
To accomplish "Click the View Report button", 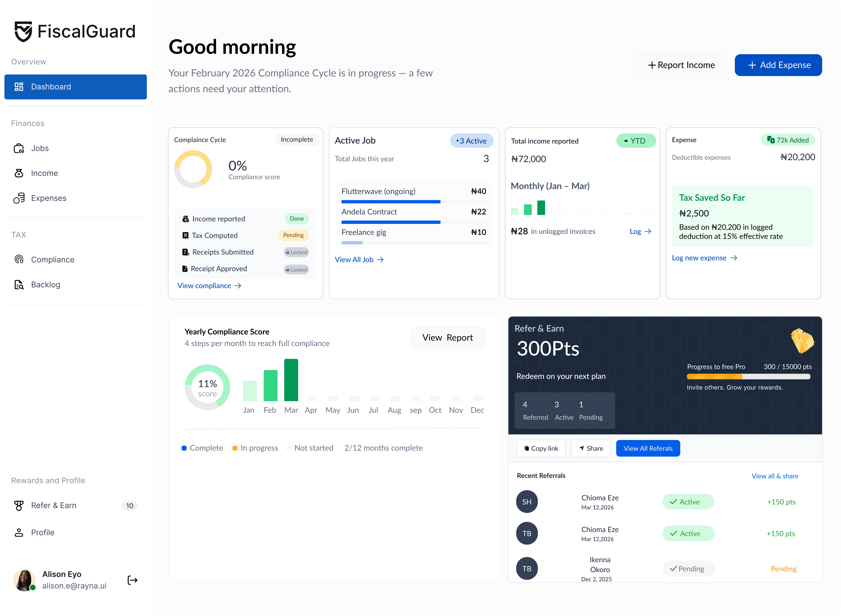I will point(448,338).
